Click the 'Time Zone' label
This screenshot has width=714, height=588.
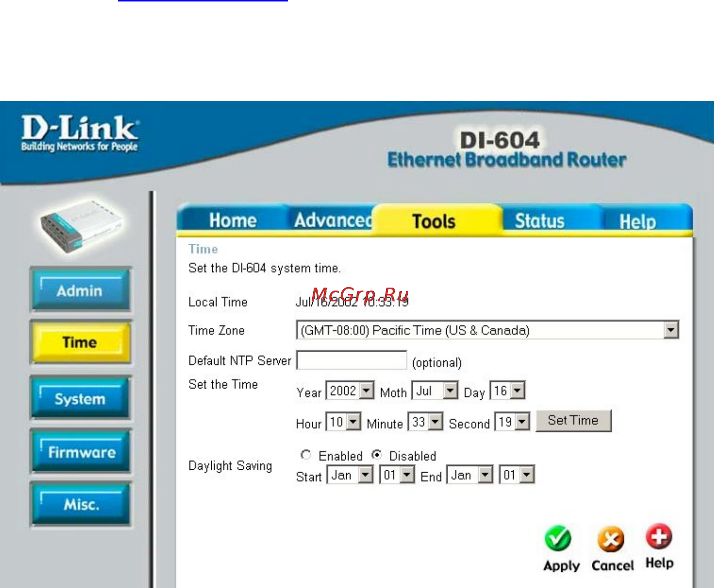pyautogui.click(x=216, y=330)
